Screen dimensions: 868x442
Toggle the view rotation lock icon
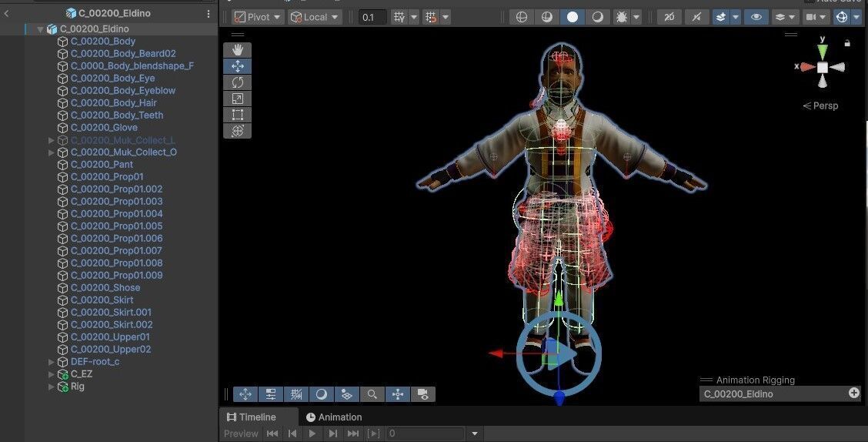[847, 42]
